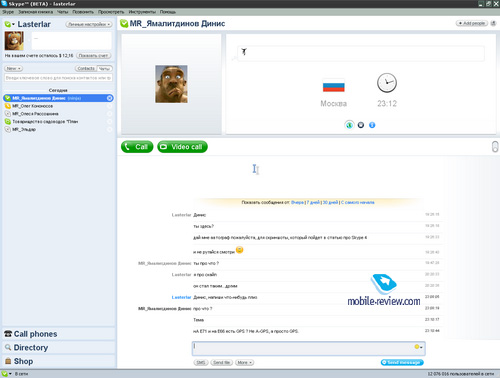Show messages from the last 7 дней
500x378 pixels.
pyautogui.click(x=313, y=202)
